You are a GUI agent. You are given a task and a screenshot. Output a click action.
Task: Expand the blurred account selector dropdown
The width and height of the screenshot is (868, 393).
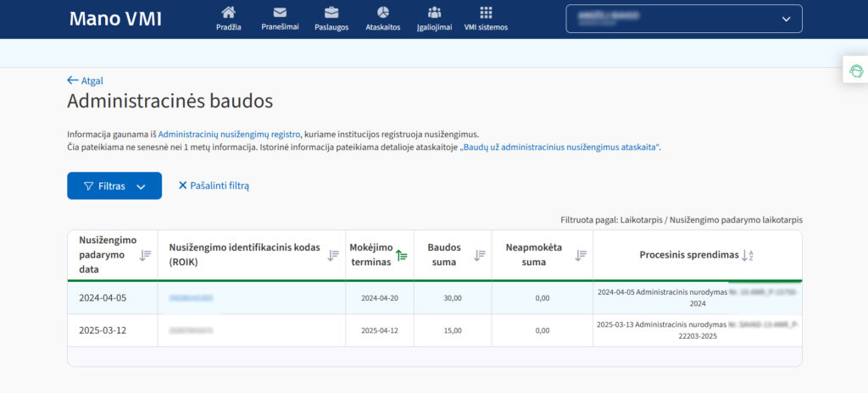tap(684, 19)
